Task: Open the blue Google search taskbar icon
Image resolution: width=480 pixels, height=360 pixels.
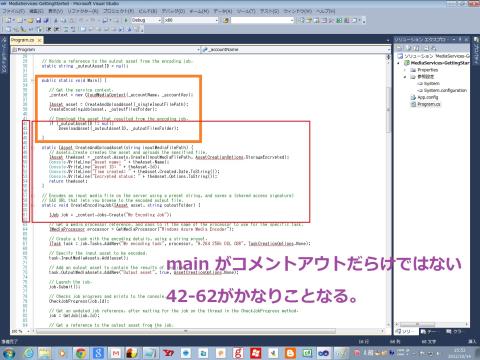Action: 99,353
